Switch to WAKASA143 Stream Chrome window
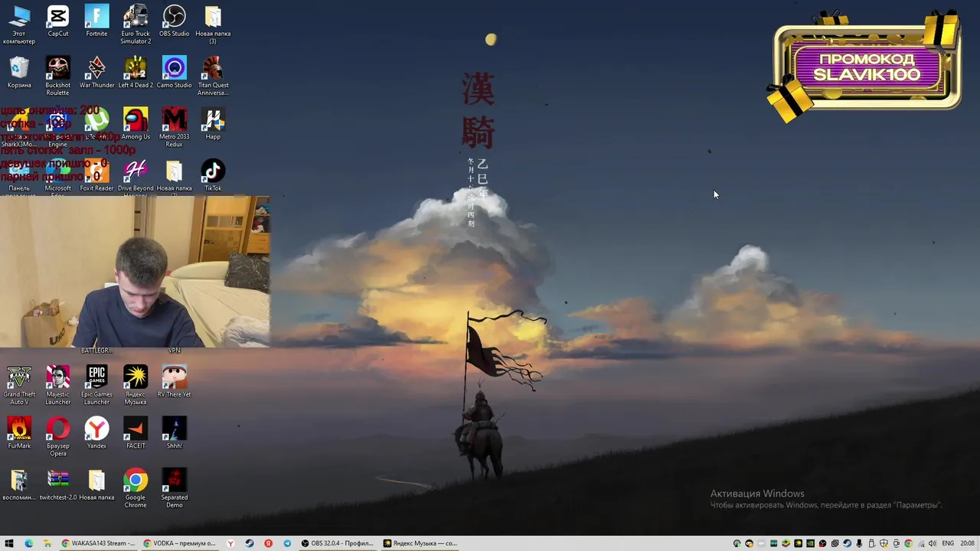Image resolution: width=980 pixels, height=551 pixels. [x=98, y=543]
